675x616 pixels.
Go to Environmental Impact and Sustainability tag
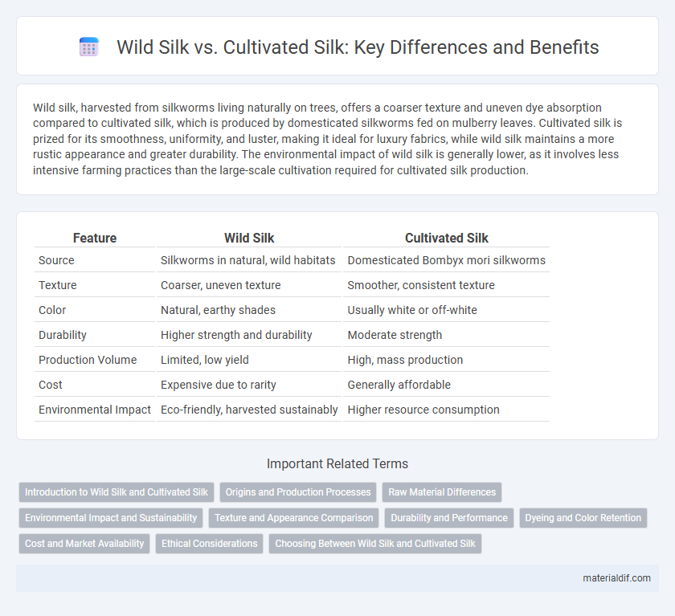pyautogui.click(x=111, y=518)
